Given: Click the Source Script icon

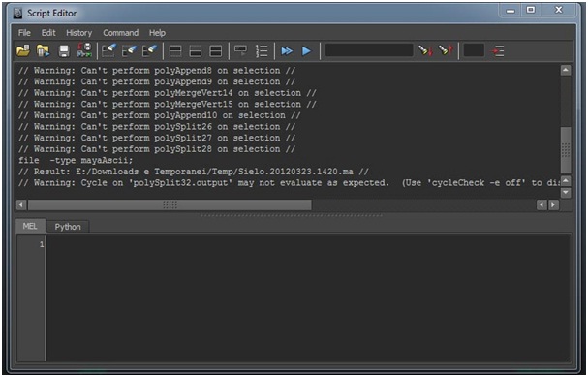Looking at the screenshot, I should pyautogui.click(x=44, y=50).
